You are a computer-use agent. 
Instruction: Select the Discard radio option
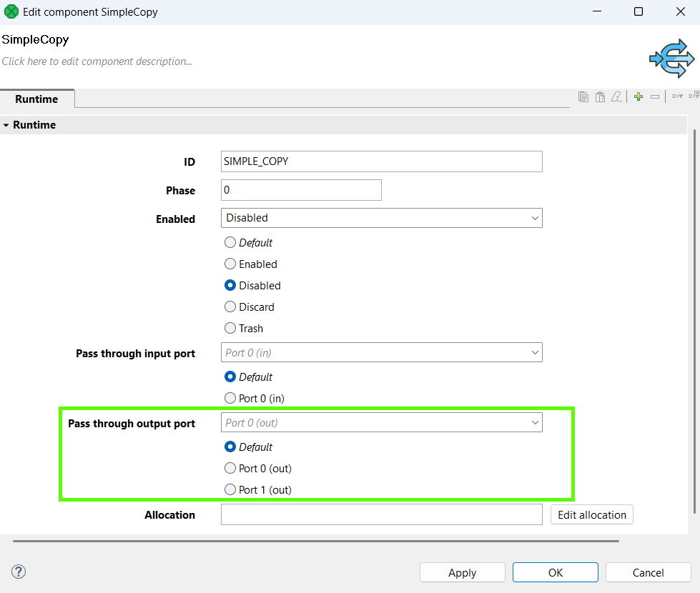(x=230, y=307)
